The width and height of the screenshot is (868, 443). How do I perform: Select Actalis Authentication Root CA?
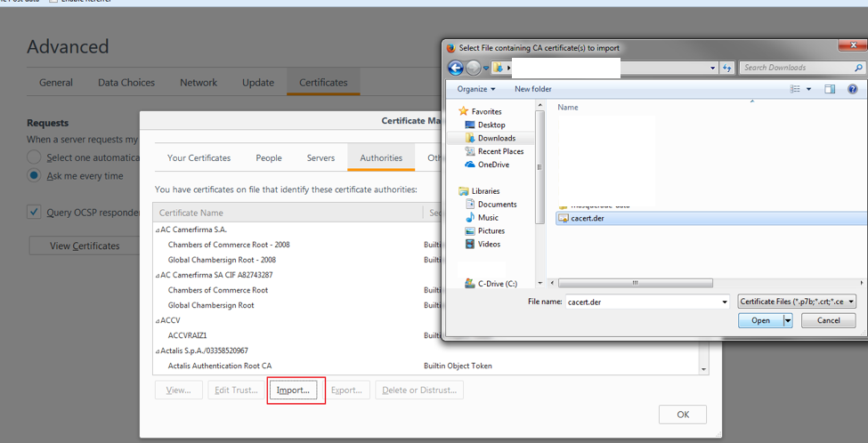tap(220, 366)
